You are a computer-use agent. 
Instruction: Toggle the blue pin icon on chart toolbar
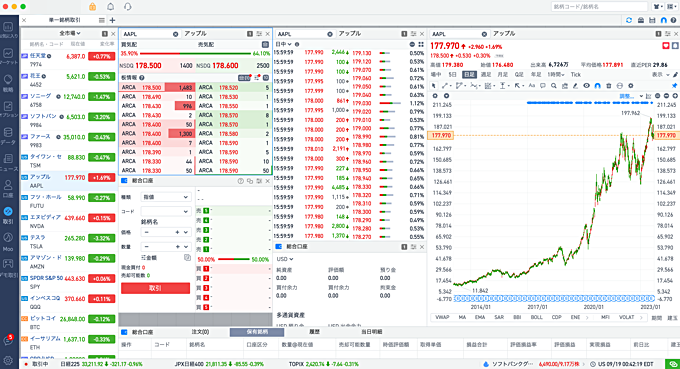[674, 86]
